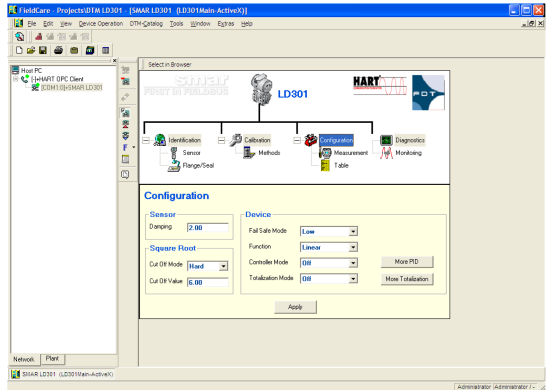Click the Calibration wrench icon
550x390 pixels.
tap(236, 140)
